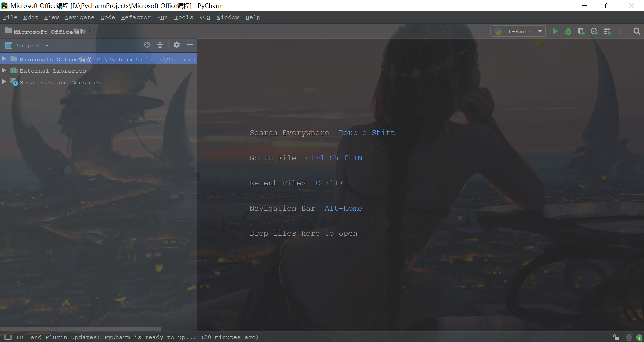The width and height of the screenshot is (644, 342).
Task: Click the disabled Stop square icon
Action: [x=621, y=31]
